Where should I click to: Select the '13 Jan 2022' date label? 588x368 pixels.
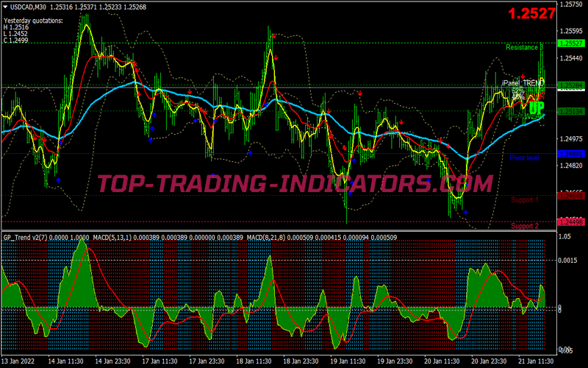click(18, 361)
